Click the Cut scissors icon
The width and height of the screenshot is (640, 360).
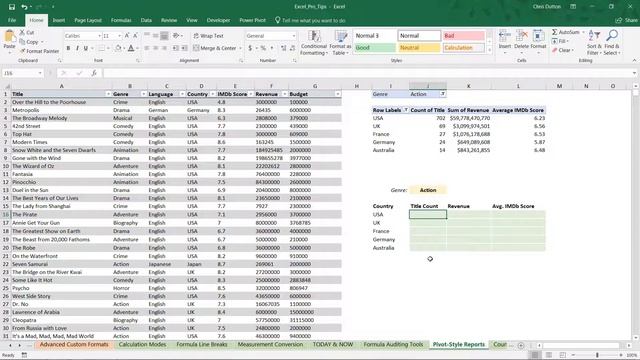click(22, 32)
